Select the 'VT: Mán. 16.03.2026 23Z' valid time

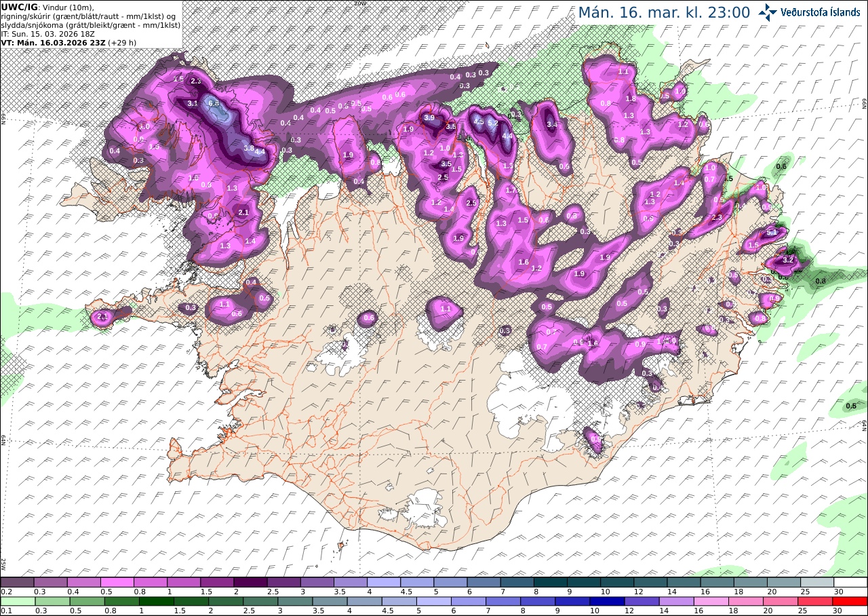pyautogui.click(x=53, y=42)
